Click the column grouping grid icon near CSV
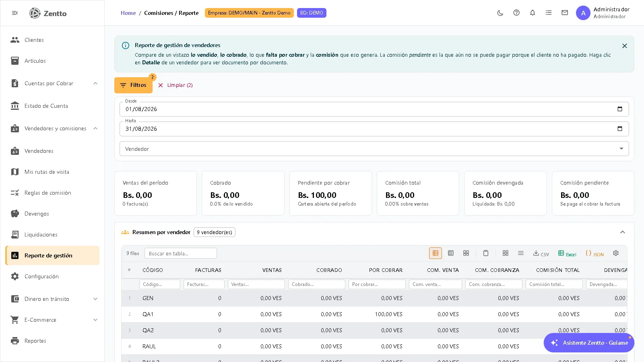 click(506, 253)
